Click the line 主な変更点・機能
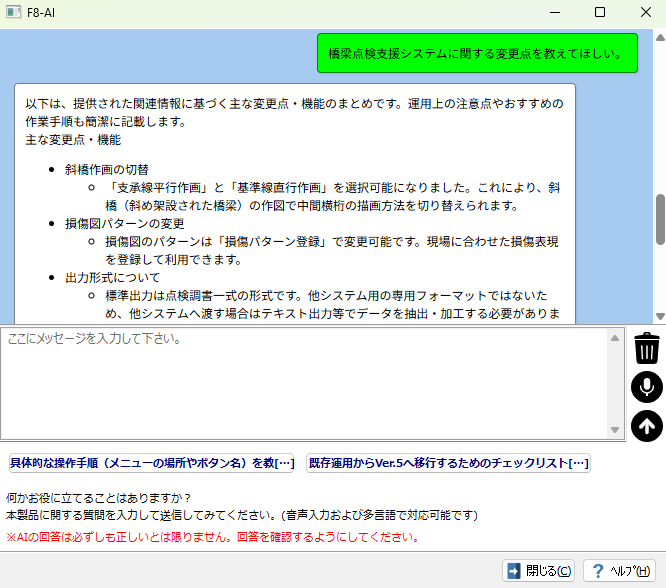Screen dimensions: 666x588 pyautogui.click(x=73, y=140)
